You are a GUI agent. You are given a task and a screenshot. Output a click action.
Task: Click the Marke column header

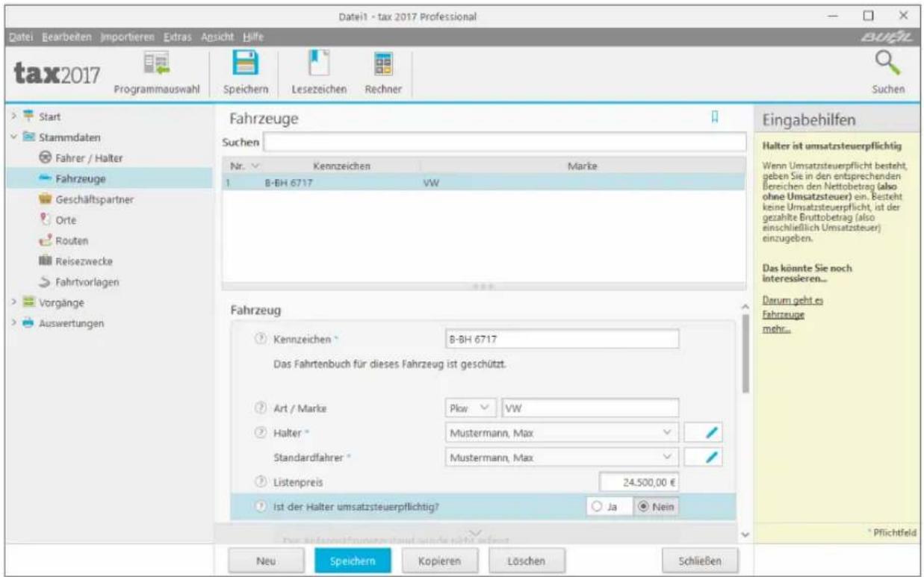coord(583,165)
